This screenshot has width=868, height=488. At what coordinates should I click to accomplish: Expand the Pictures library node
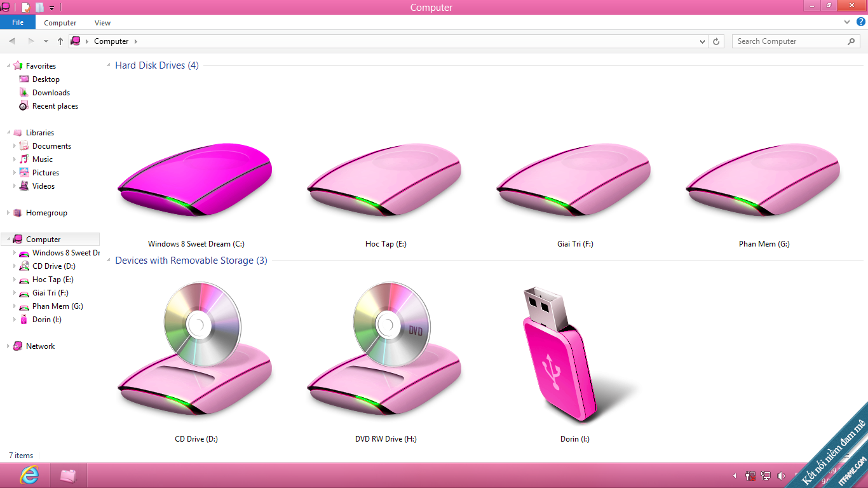[x=15, y=173]
